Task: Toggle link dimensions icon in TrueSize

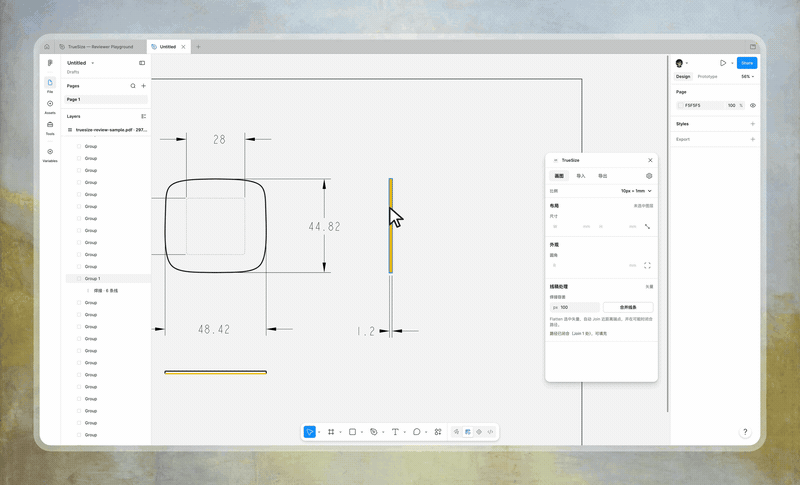Action: pos(647,226)
